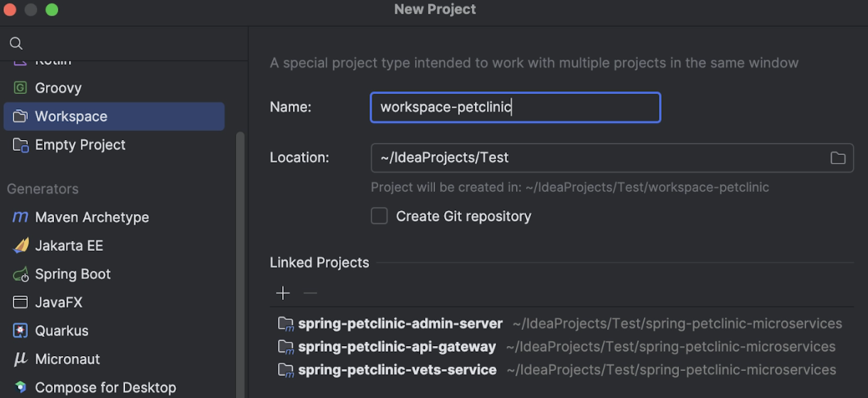Viewport: 868px width, 398px height.
Task: Select the Groovy project type
Action: point(114,88)
